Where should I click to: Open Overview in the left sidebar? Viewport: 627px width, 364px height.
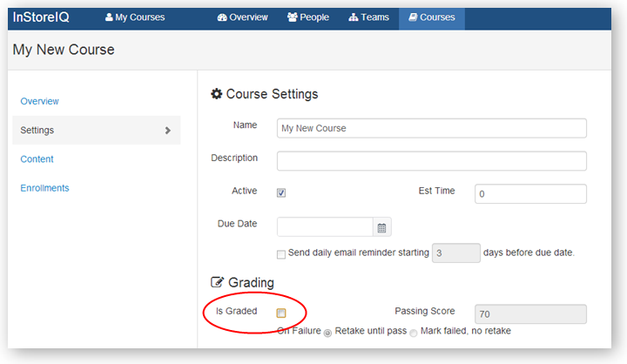40,101
